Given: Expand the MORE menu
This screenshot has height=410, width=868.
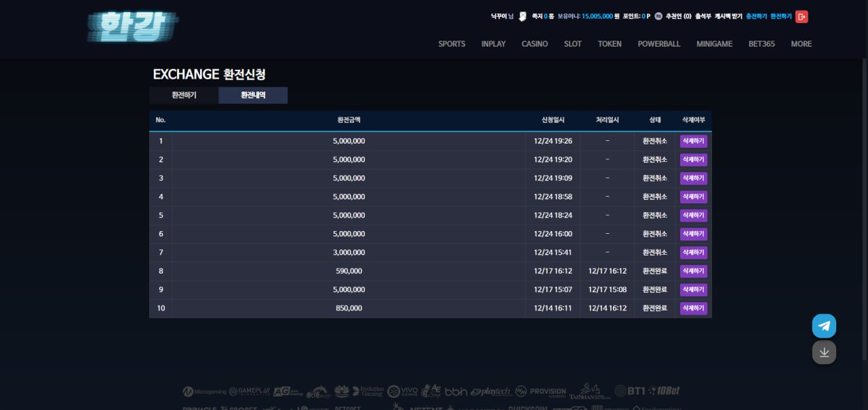Looking at the screenshot, I should [801, 44].
